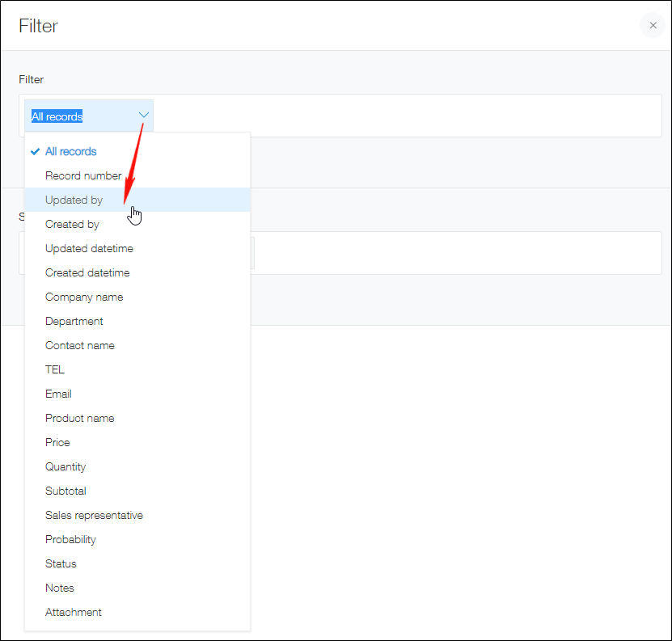Select Quantity from the options
This screenshot has height=641, width=672.
point(66,466)
